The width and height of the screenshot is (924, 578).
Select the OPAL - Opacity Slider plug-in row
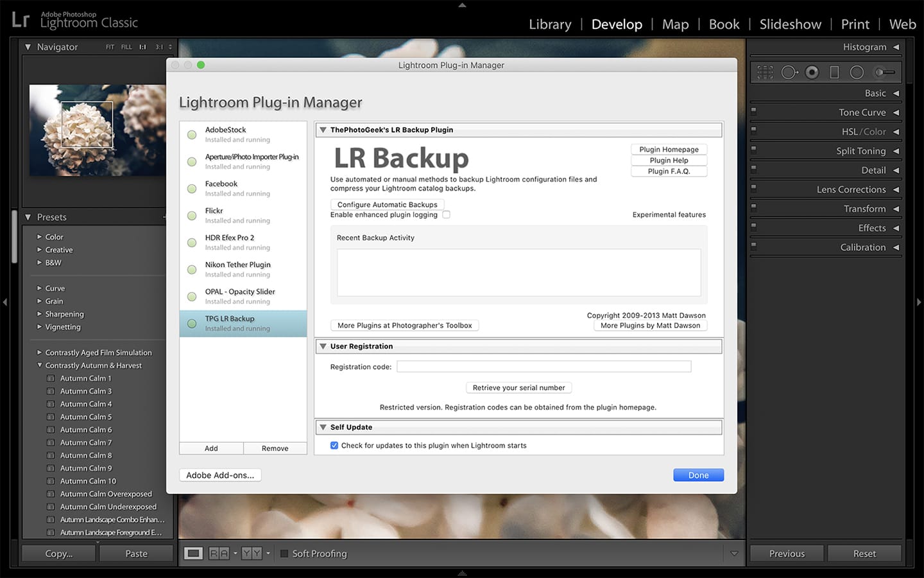[x=243, y=296]
